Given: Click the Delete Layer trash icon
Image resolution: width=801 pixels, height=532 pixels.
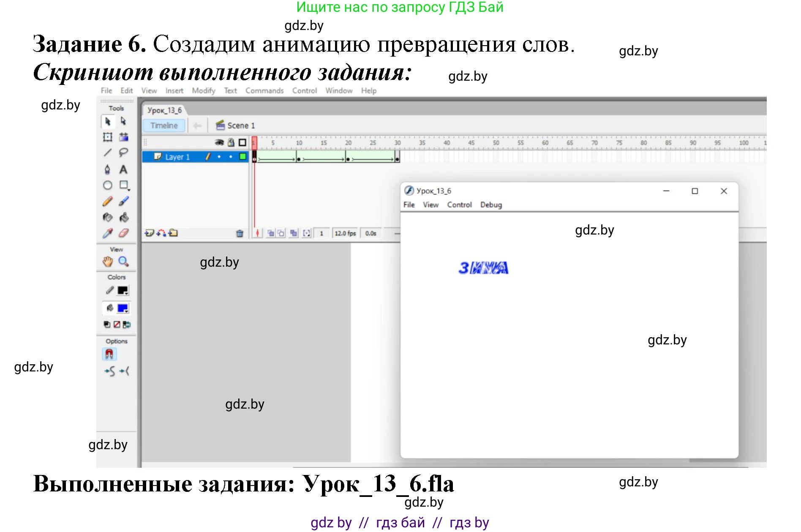Looking at the screenshot, I should [240, 234].
